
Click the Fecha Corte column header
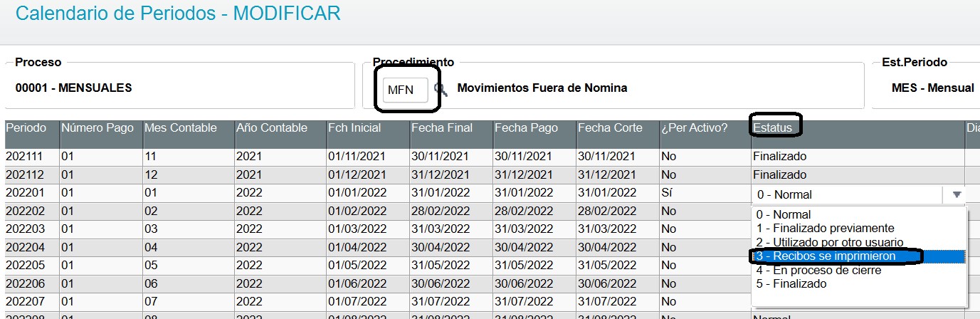618,135
